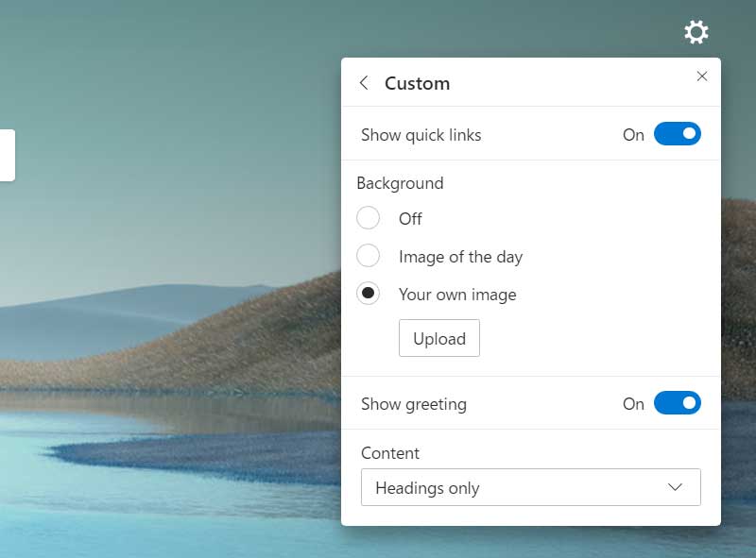Select the Off background option
Image resolution: width=756 pixels, height=558 pixels.
[x=369, y=218]
